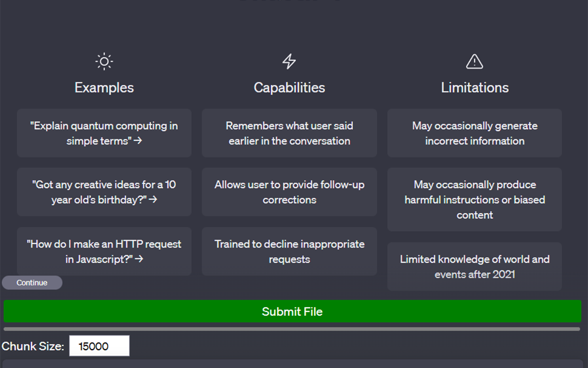The width and height of the screenshot is (588, 368).
Task: Open the 'Explain quantum computing in simple terms' example
Action: 104,133
